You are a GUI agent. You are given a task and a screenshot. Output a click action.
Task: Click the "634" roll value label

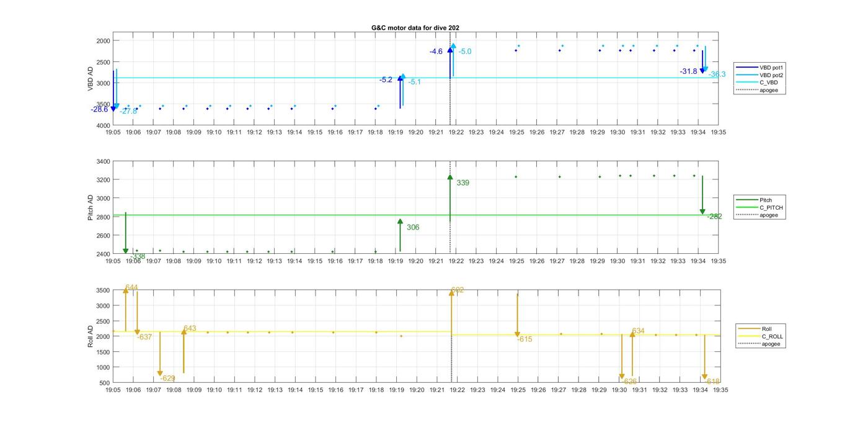(x=639, y=331)
